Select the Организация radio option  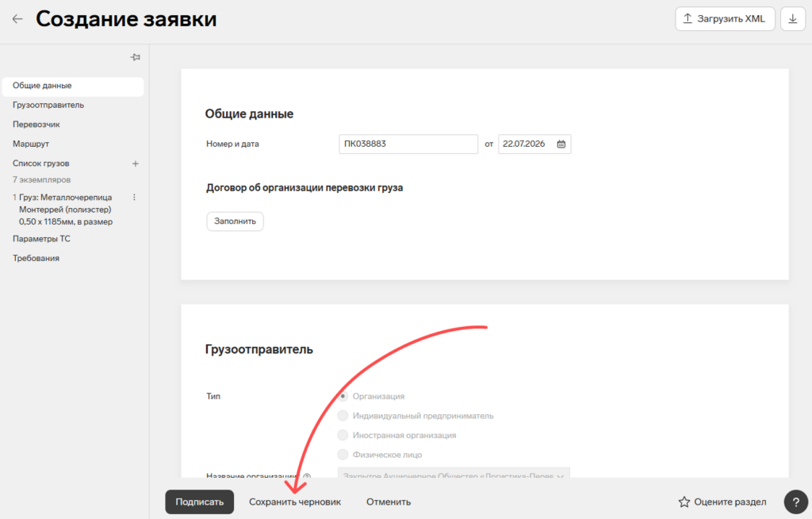(343, 396)
